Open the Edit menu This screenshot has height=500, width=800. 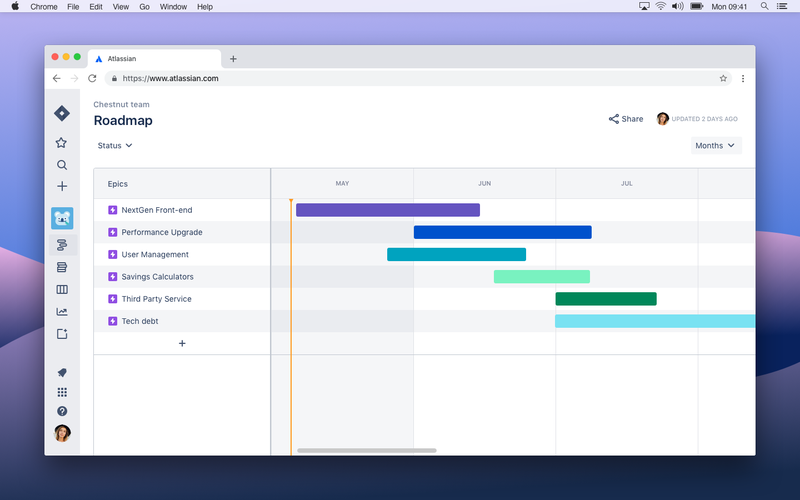pyautogui.click(x=96, y=7)
